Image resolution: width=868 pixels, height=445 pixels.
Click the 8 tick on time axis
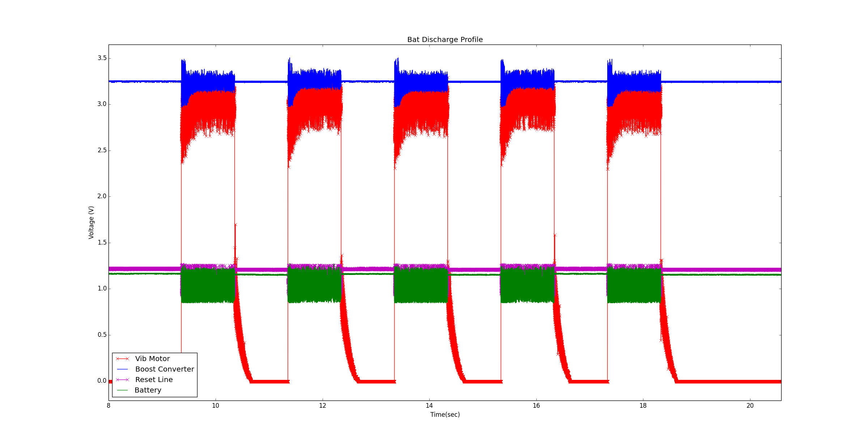click(109, 406)
